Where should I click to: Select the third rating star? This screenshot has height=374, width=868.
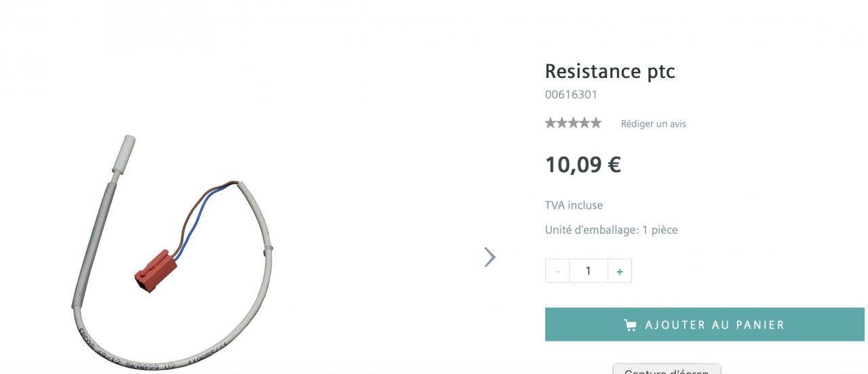tap(573, 123)
